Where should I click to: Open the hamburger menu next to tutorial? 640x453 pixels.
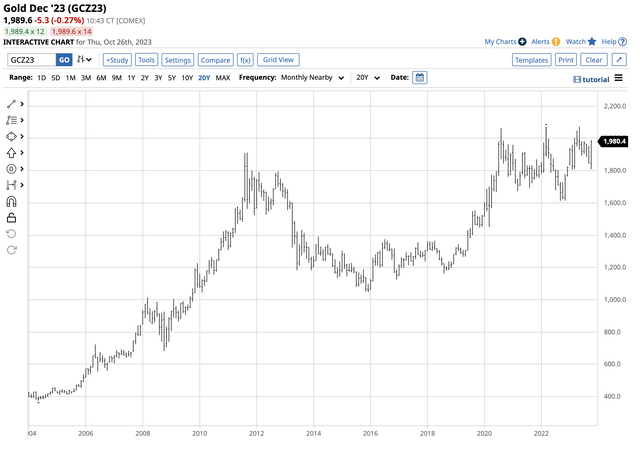[619, 78]
